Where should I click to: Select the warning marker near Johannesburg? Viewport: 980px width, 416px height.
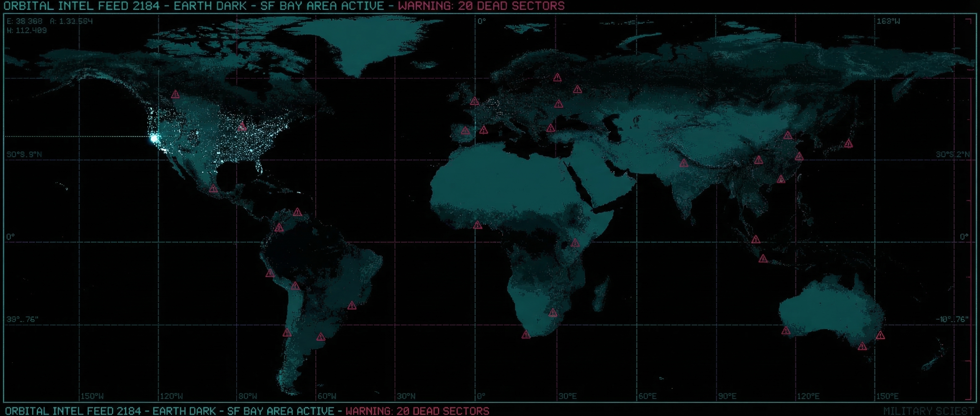tap(553, 313)
